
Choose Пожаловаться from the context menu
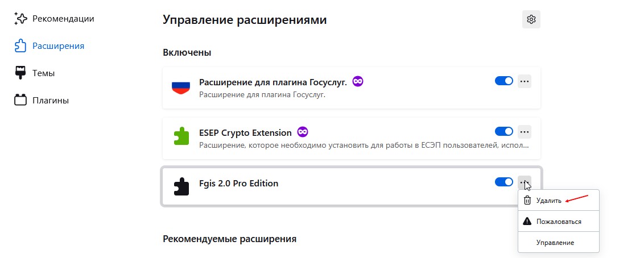point(558,221)
